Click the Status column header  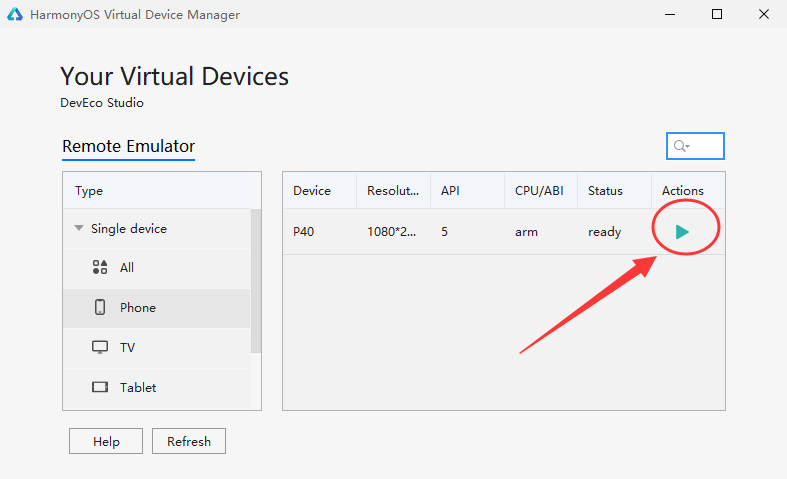click(x=614, y=190)
